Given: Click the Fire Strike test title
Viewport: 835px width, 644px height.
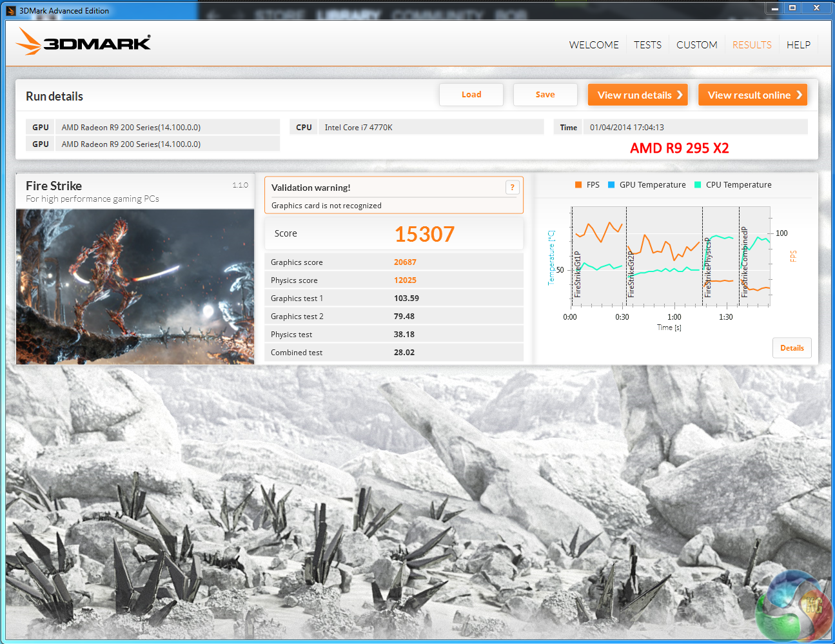Looking at the screenshot, I should pyautogui.click(x=54, y=186).
